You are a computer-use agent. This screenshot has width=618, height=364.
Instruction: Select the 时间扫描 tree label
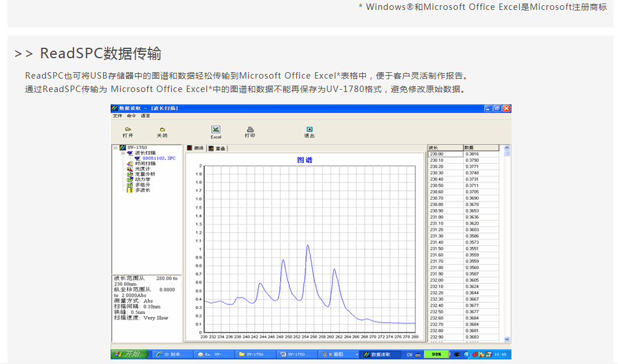point(145,164)
